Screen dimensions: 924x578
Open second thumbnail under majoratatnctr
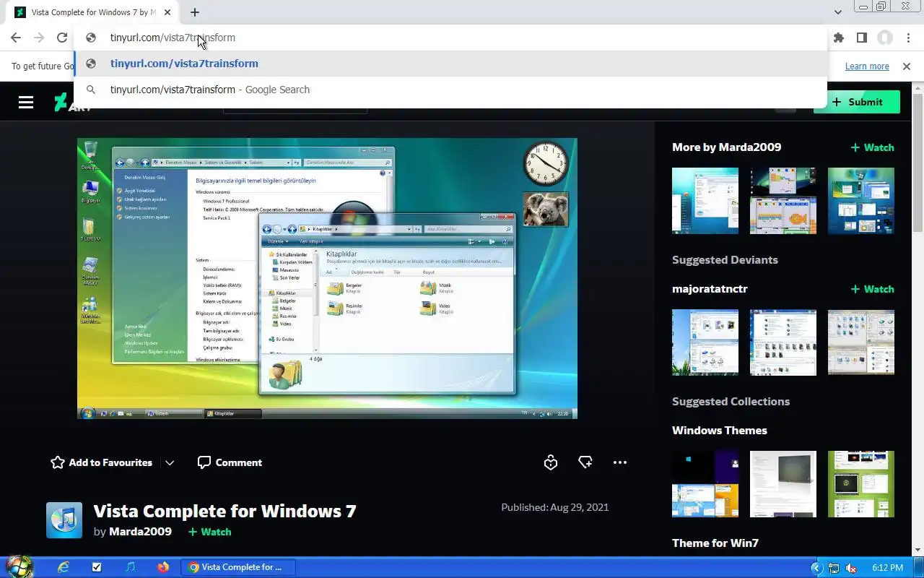click(x=783, y=342)
